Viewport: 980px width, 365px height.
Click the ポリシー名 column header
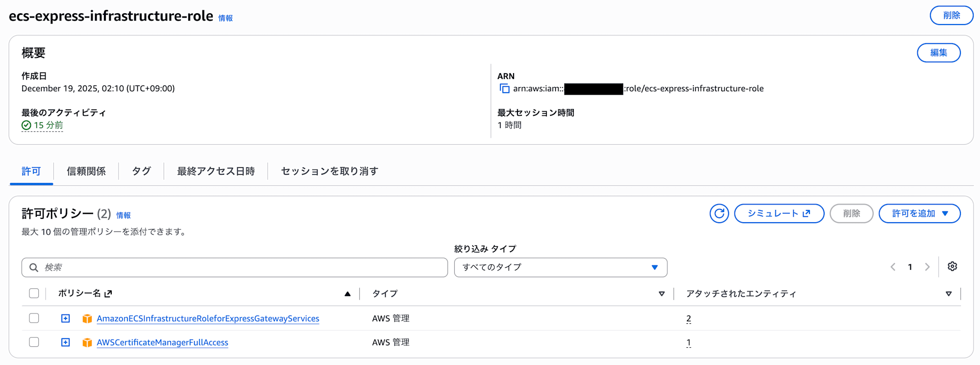click(x=79, y=293)
